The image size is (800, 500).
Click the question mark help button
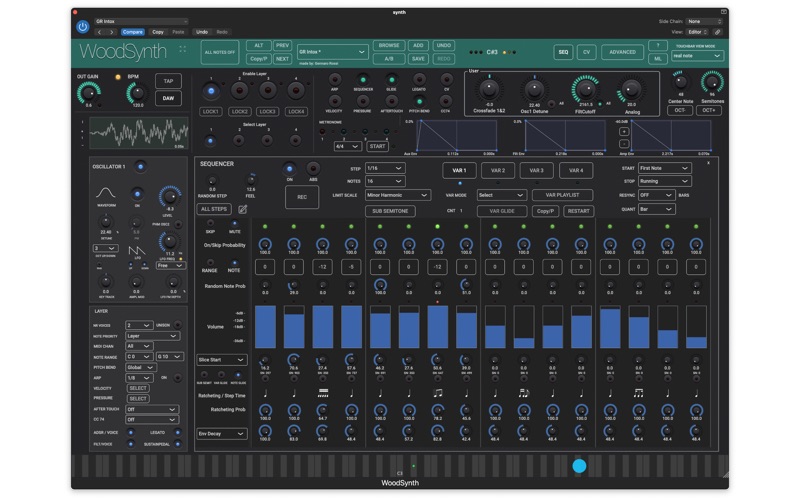658,45
